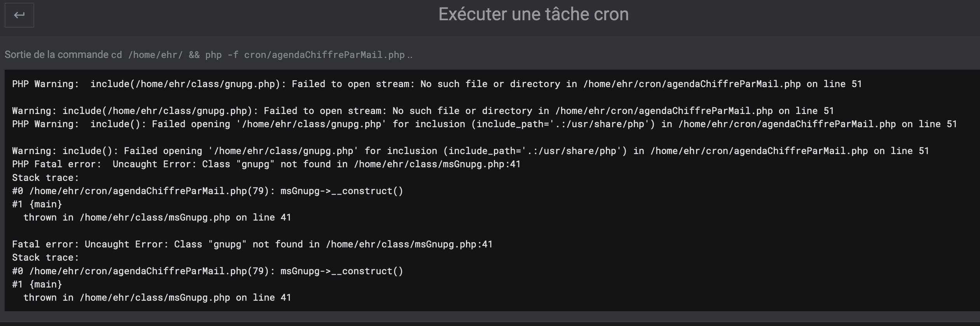
Task: Click the "Exécuter une tâche cron" page title
Action: tap(533, 14)
